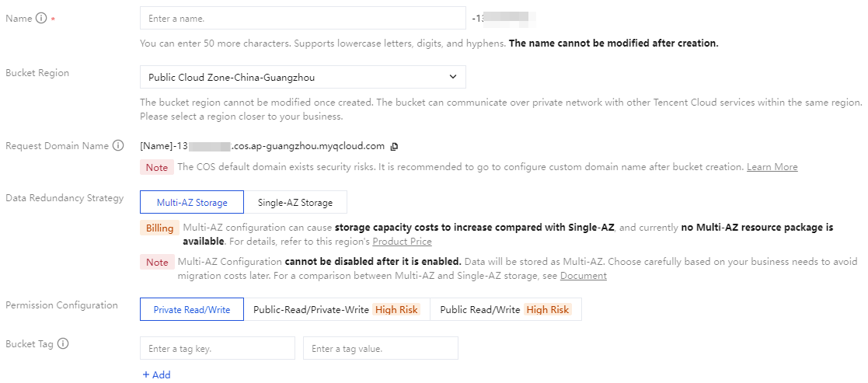The width and height of the screenshot is (868, 383).
Task: Focus the bucket name input field
Action: [x=303, y=19]
